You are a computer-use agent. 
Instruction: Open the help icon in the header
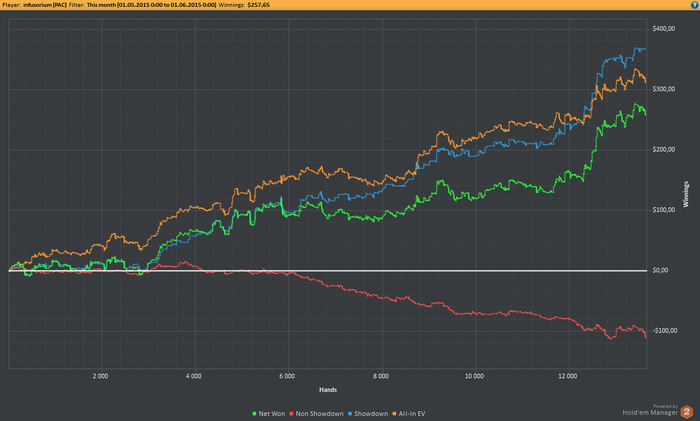click(695, 5)
